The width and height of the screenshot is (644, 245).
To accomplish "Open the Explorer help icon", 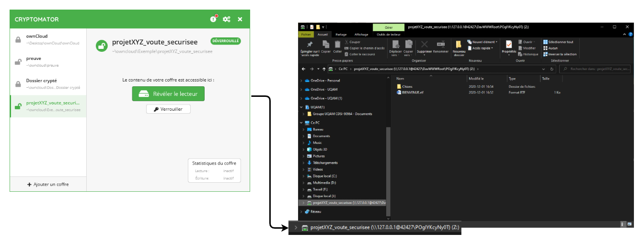I will pos(630,35).
